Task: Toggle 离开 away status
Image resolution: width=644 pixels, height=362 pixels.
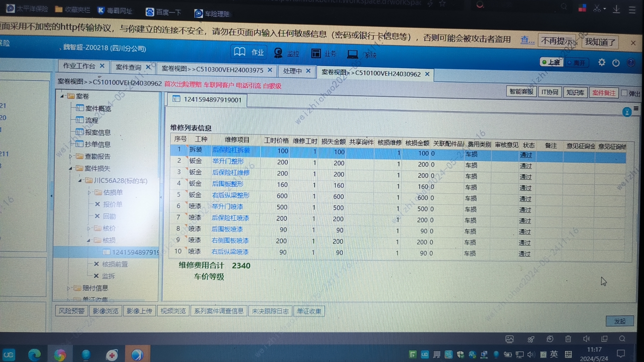Action: 577,63
